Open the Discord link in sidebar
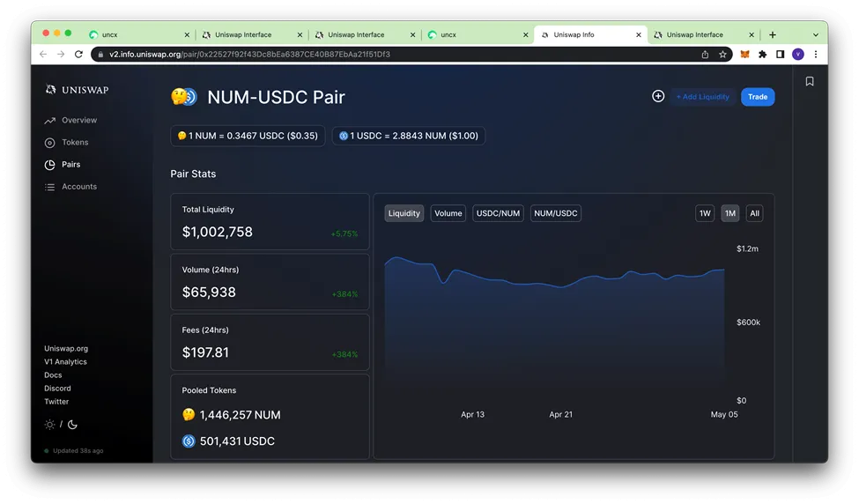 click(57, 389)
